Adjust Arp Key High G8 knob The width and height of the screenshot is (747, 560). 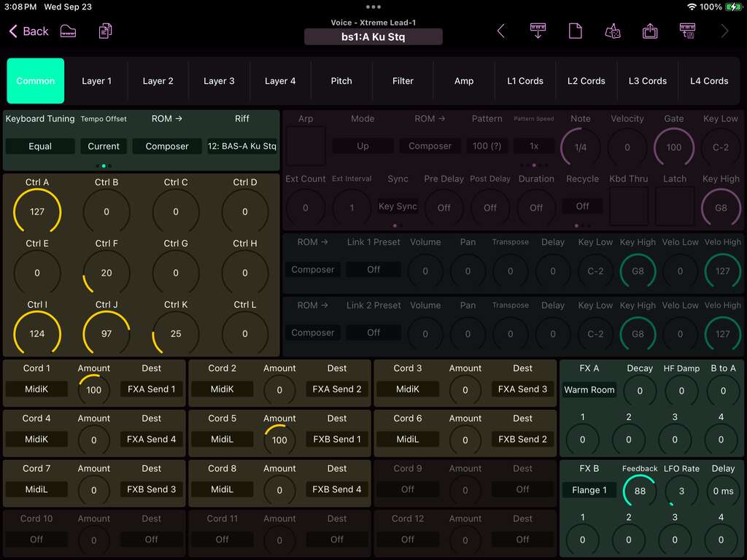[x=721, y=208]
